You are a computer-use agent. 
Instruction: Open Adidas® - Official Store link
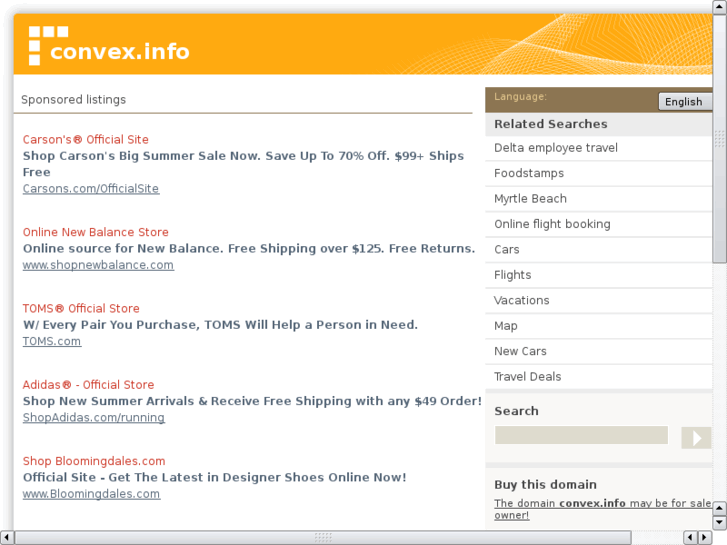pos(88,385)
